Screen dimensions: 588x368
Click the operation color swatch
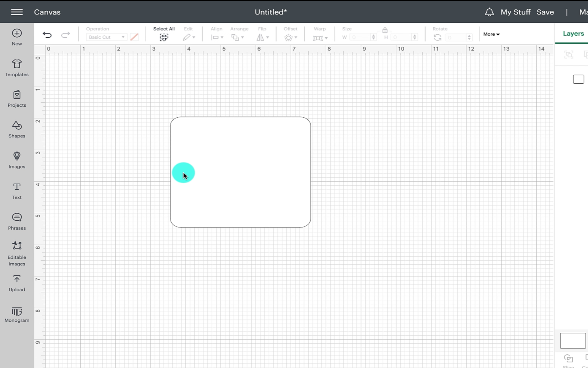pyautogui.click(x=134, y=37)
